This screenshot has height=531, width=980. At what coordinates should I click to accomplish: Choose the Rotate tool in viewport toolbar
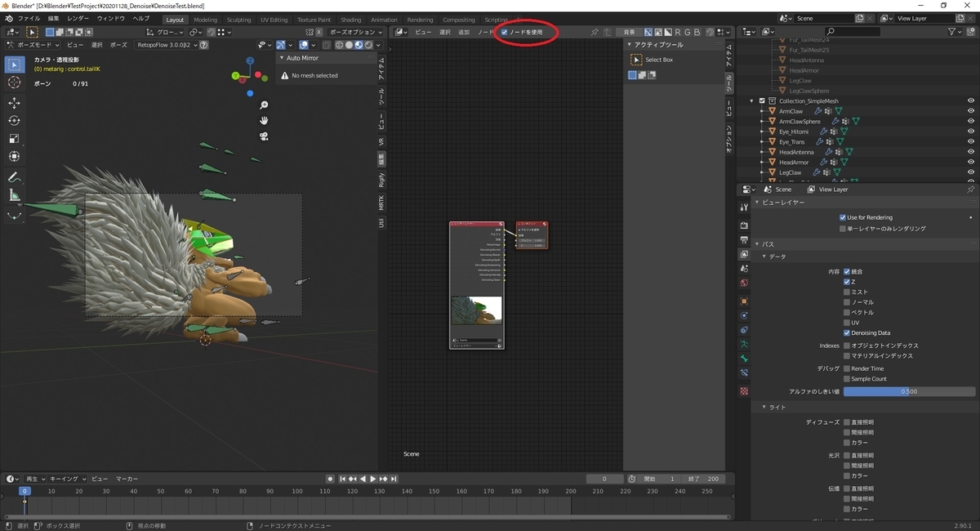pos(15,121)
